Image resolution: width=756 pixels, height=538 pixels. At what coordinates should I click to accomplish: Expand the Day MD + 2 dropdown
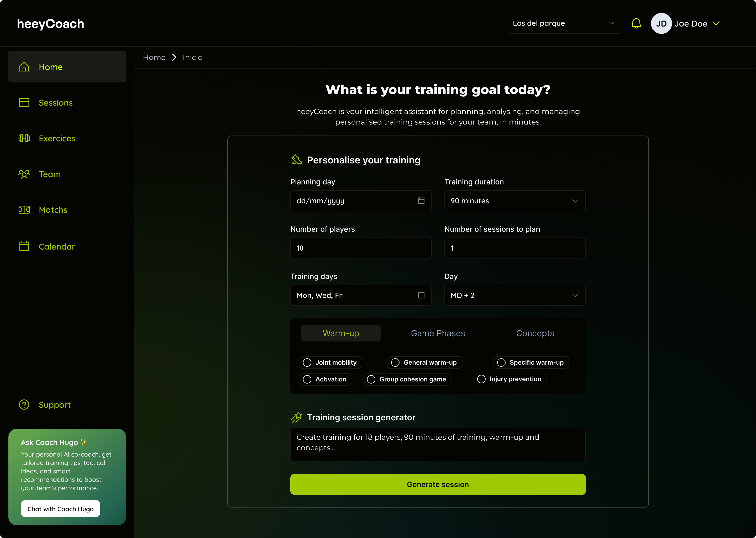coord(515,295)
